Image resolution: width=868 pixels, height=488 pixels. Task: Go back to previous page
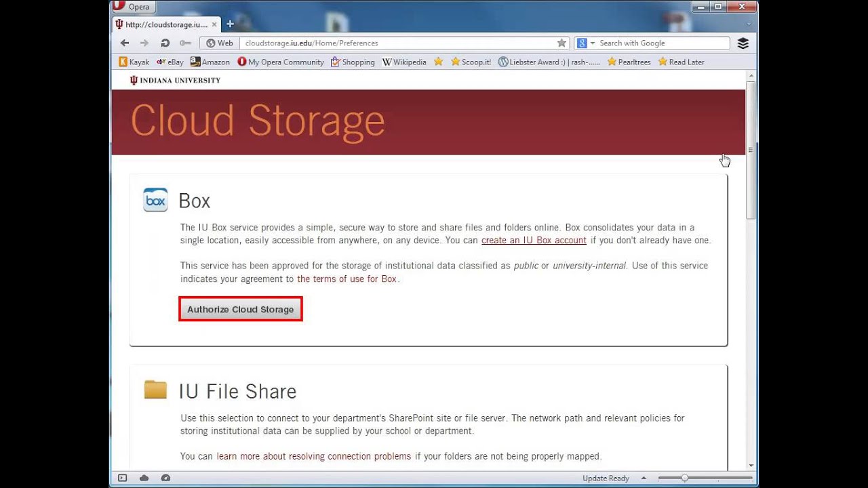125,43
